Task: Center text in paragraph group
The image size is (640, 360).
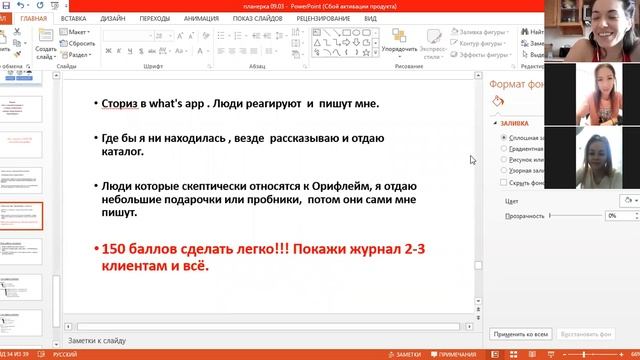Action: click(x=232, y=51)
